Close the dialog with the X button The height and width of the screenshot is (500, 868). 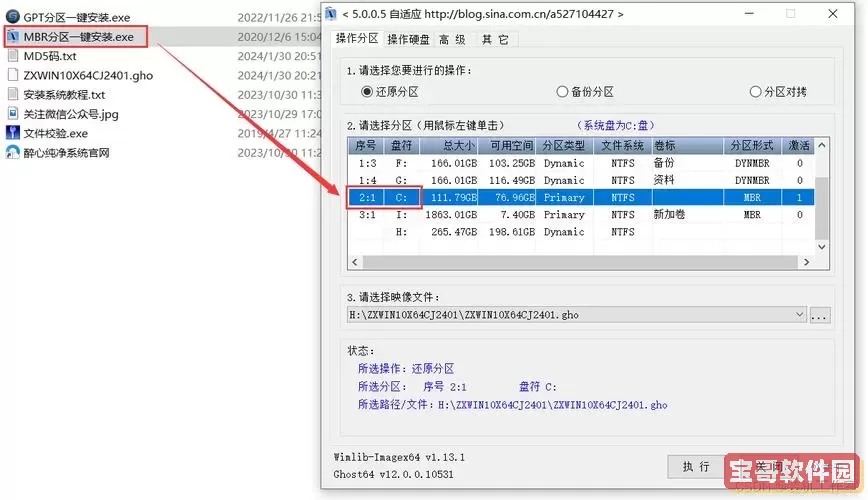(833, 14)
